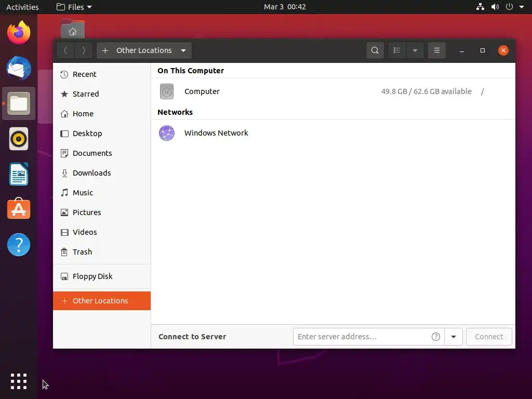Image resolution: width=532 pixels, height=399 pixels.
Task: Open the Files app menu in top bar
Action: pyautogui.click(x=74, y=7)
